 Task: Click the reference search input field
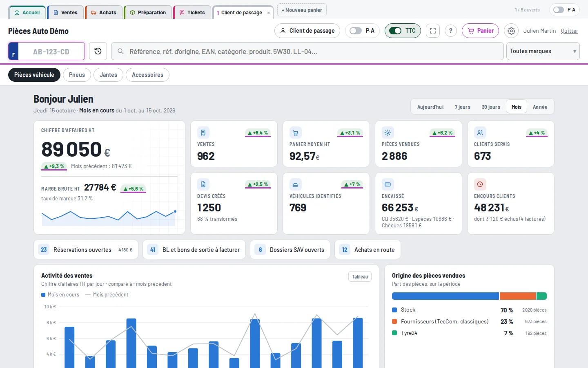(307, 52)
